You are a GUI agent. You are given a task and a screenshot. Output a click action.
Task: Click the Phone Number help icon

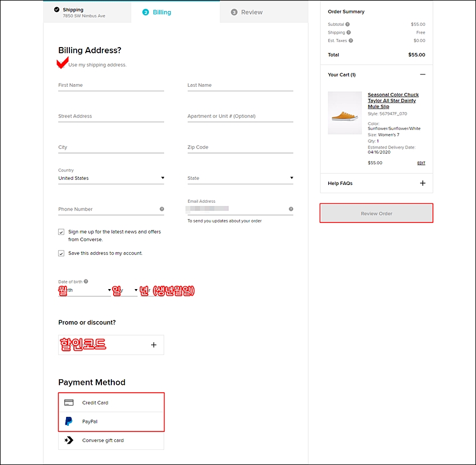click(162, 209)
